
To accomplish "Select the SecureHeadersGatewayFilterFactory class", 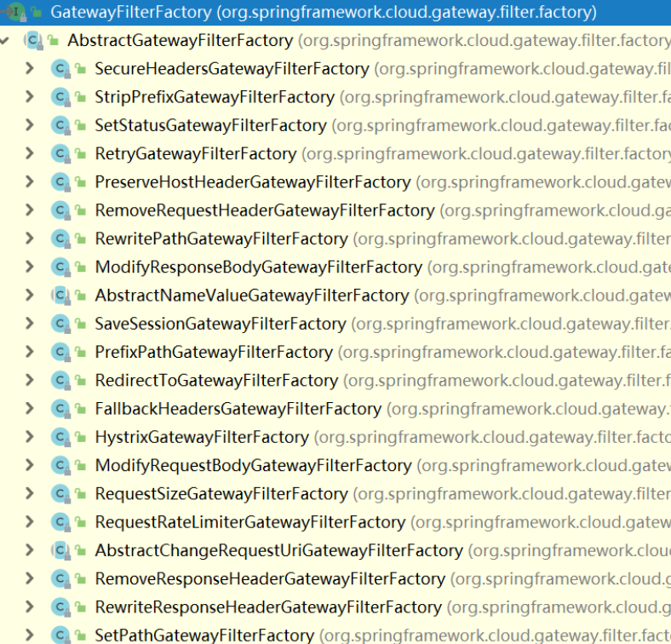I will coord(232,69).
